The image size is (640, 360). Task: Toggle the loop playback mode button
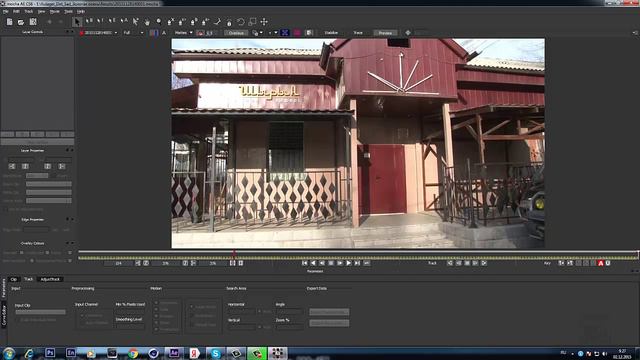(367, 263)
